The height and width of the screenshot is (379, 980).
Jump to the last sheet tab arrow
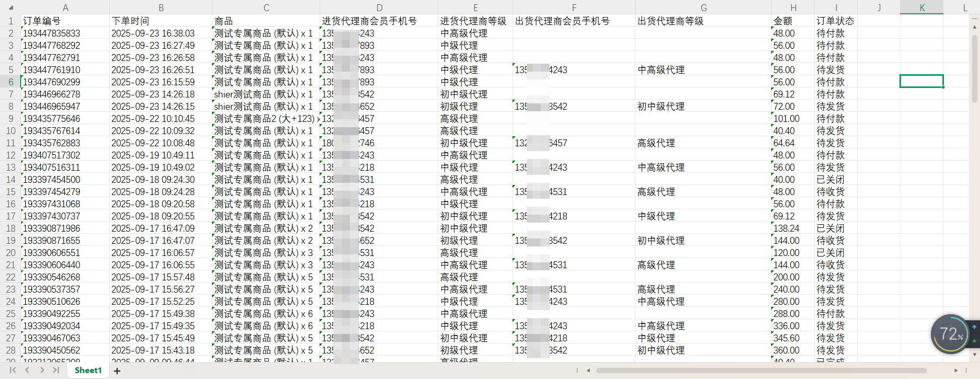(56, 370)
